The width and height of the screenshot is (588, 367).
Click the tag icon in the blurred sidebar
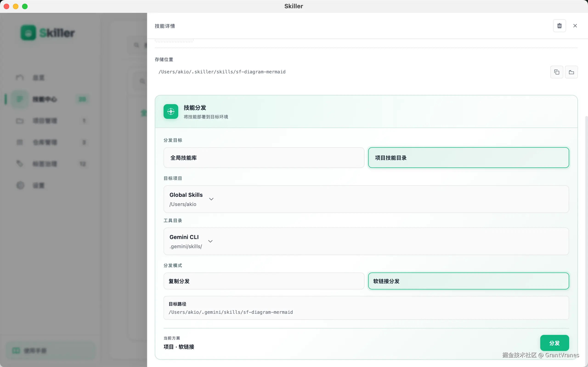[x=20, y=164]
